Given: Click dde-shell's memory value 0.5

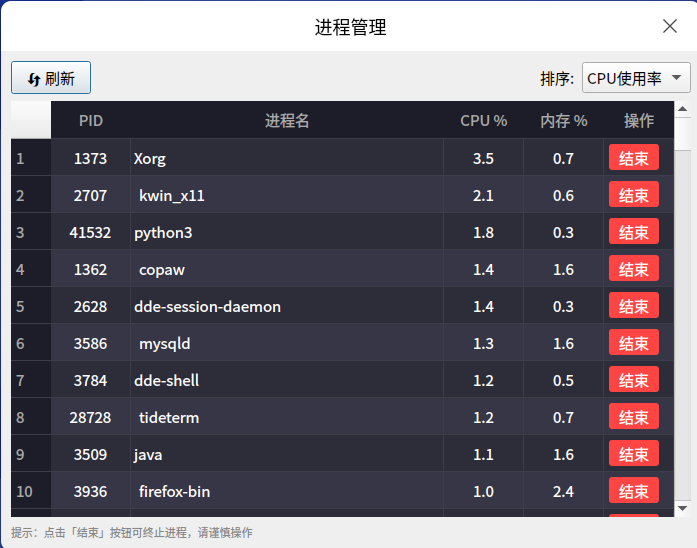Looking at the screenshot, I should click(x=563, y=380).
